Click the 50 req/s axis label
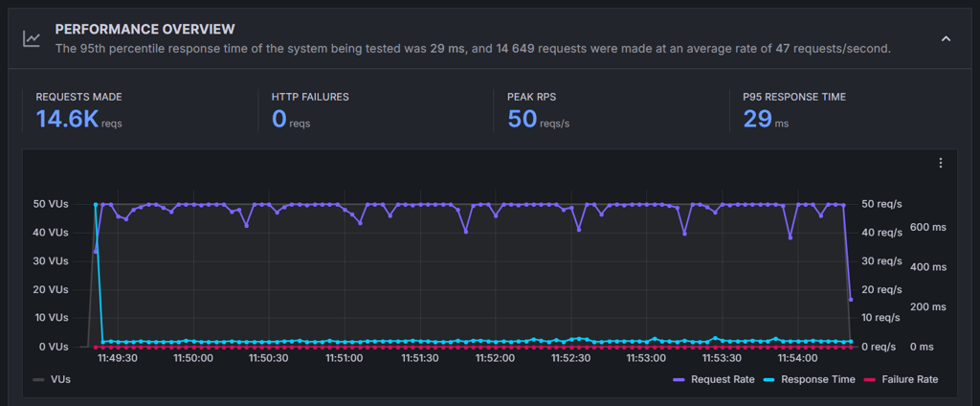The height and width of the screenshot is (406, 980). tap(881, 204)
